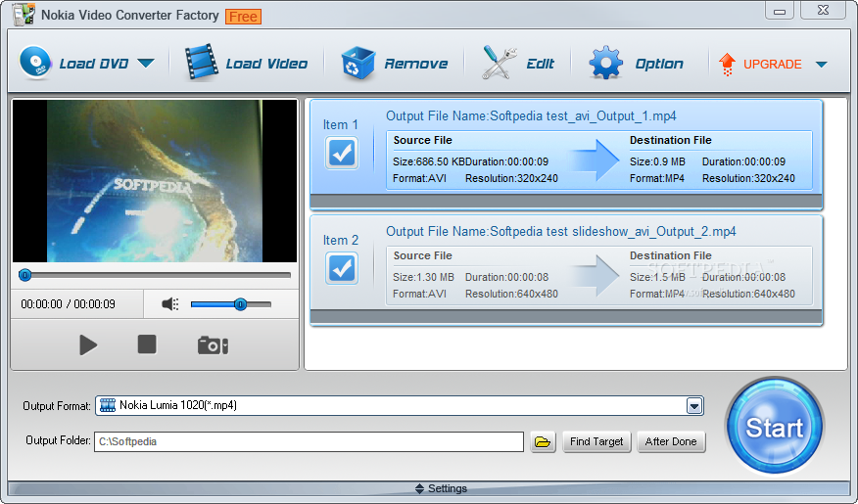
Task: Uncheck the Item 2 checkbox
Action: pyautogui.click(x=342, y=268)
